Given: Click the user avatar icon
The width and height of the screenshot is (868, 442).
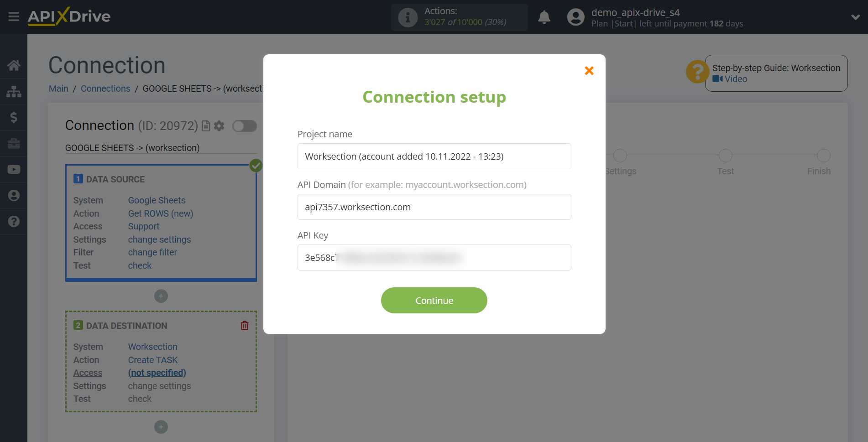Looking at the screenshot, I should pos(575,17).
